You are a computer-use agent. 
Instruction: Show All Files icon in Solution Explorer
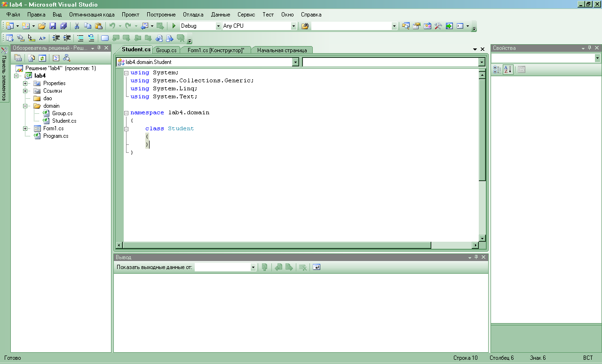click(31, 58)
